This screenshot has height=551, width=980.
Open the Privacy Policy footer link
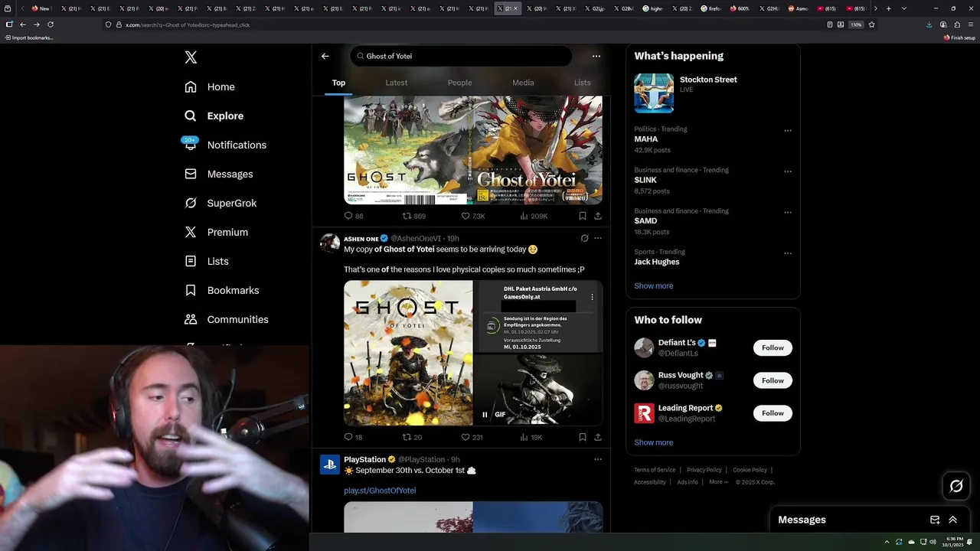704,470
